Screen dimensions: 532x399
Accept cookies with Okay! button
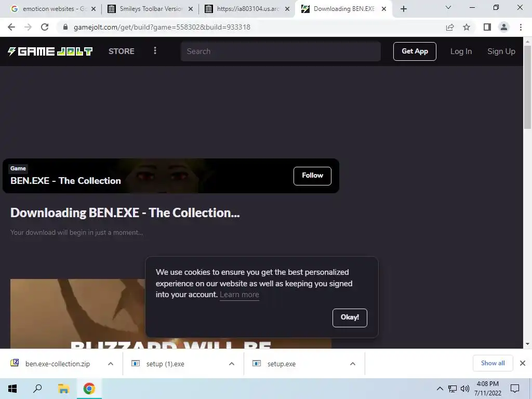[350, 317]
